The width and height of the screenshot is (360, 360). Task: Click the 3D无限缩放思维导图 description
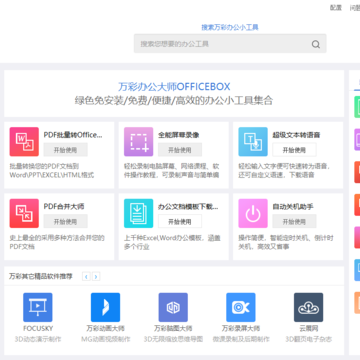173,339
